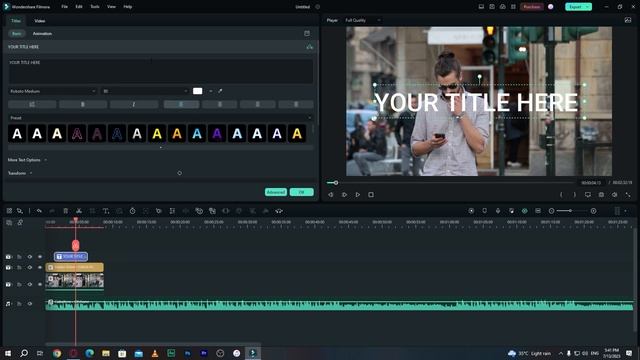640x360 pixels.
Task: Click the player progress scrubber handle
Action: coord(336,183)
